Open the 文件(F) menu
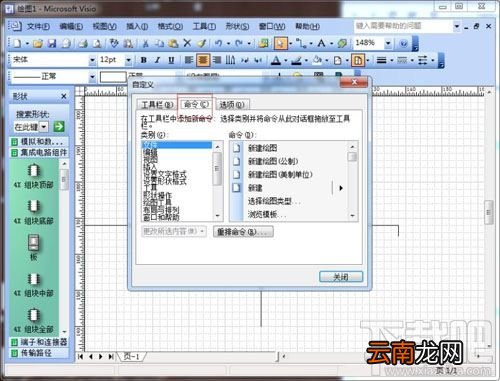Screen dimensions: 500x381 38,26
